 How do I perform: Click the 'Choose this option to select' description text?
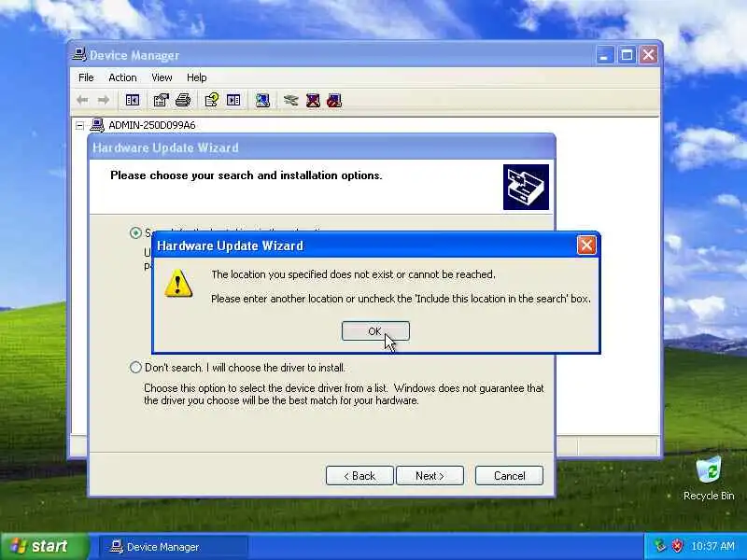(344, 394)
